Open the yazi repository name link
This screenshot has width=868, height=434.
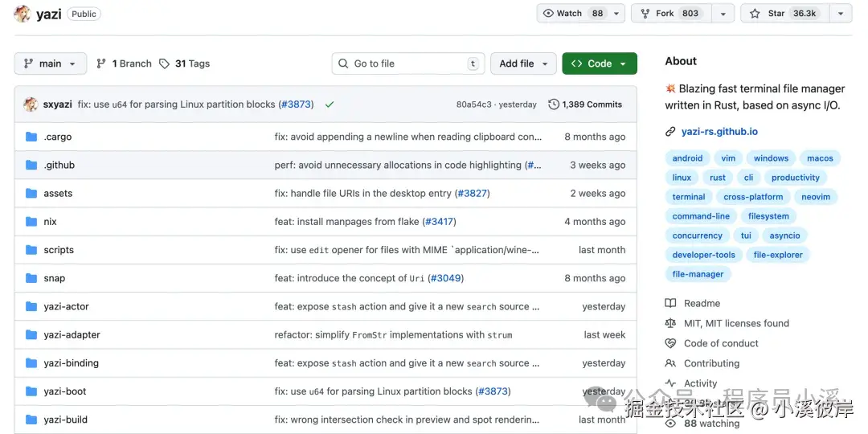[48, 14]
